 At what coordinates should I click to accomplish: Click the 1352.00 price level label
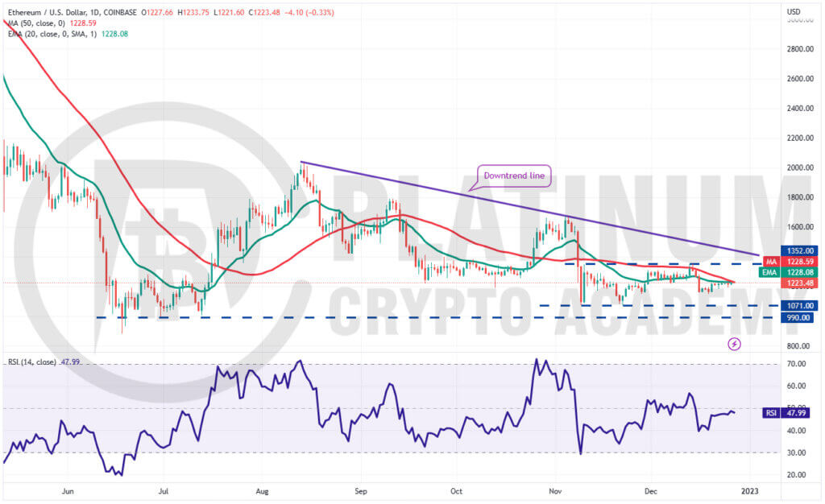click(800, 250)
